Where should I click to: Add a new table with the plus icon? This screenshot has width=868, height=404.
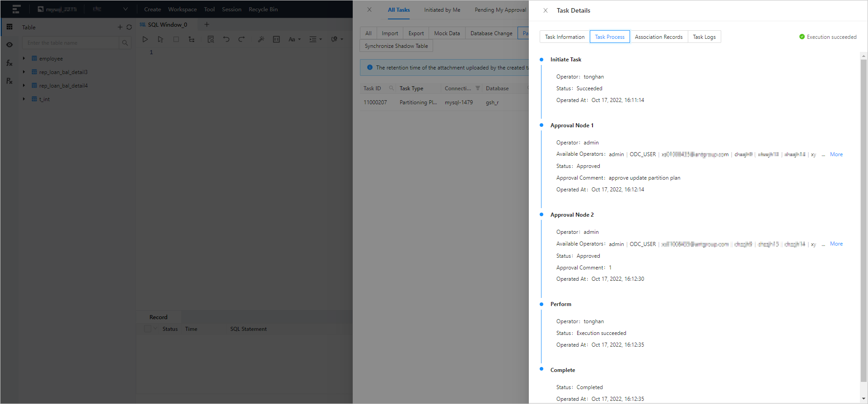[x=120, y=27]
